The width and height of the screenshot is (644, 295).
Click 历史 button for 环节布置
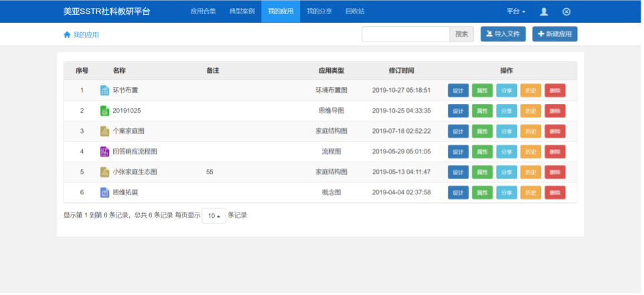coord(531,91)
